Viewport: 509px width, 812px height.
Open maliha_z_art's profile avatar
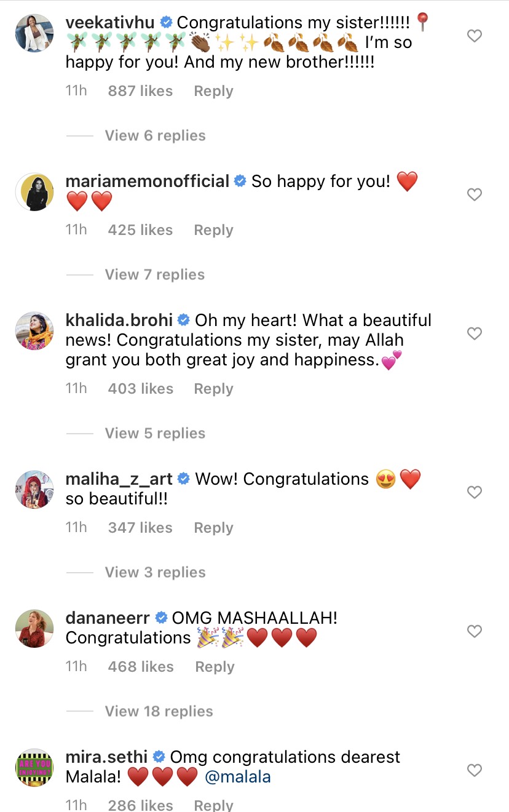coord(34,489)
